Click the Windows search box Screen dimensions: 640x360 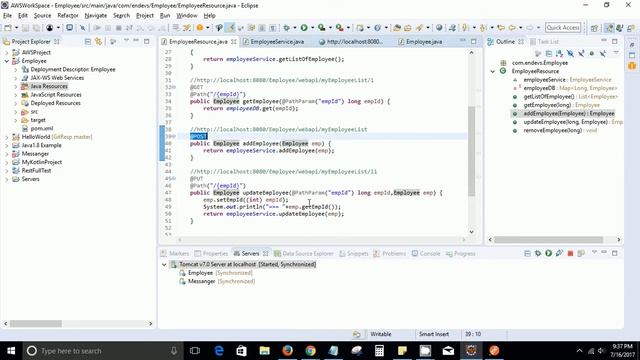103,351
